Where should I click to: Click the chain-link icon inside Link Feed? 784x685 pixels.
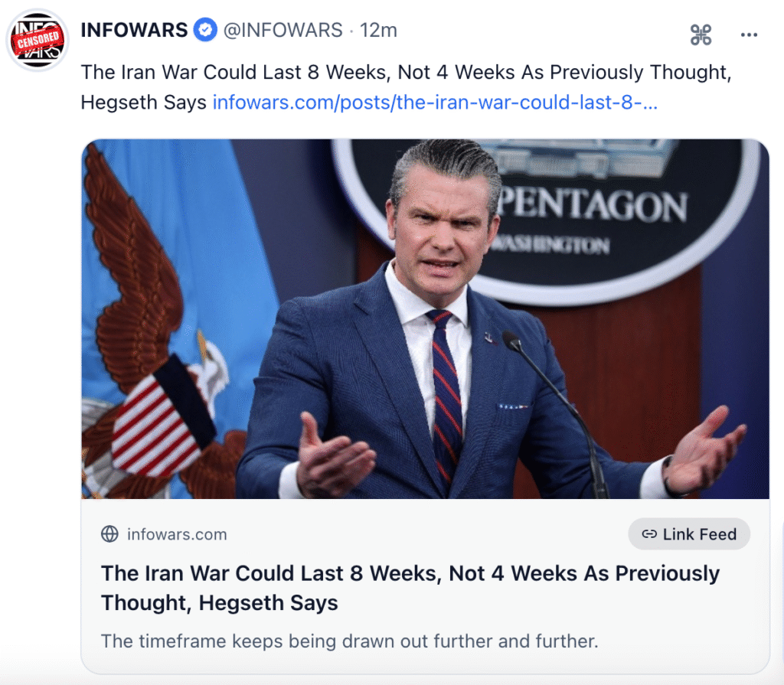tap(649, 534)
